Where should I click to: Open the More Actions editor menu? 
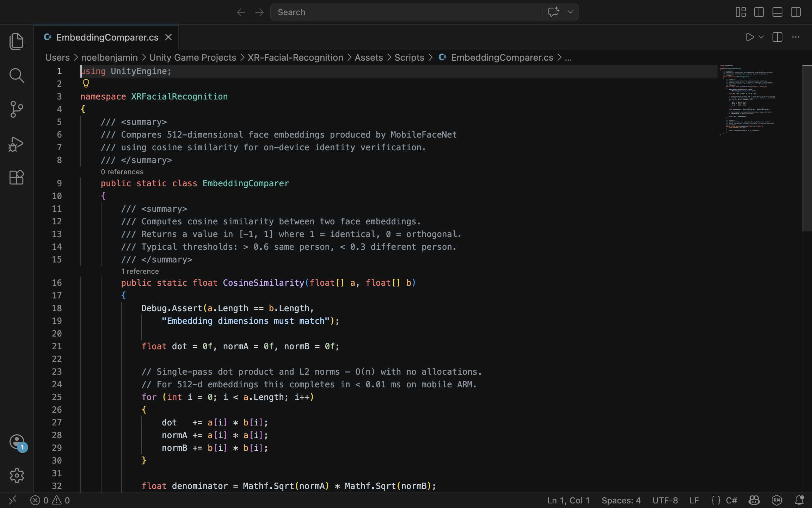(795, 37)
